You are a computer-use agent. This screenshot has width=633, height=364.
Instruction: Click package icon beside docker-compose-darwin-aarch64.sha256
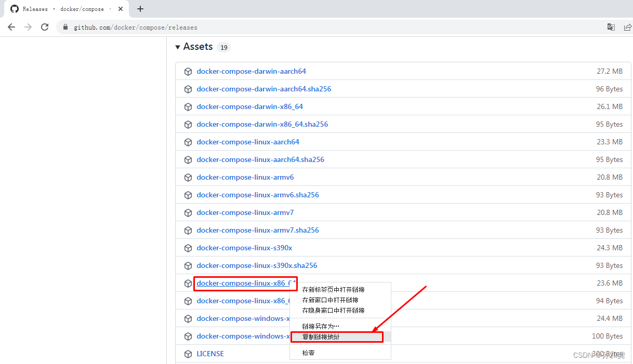coord(188,89)
